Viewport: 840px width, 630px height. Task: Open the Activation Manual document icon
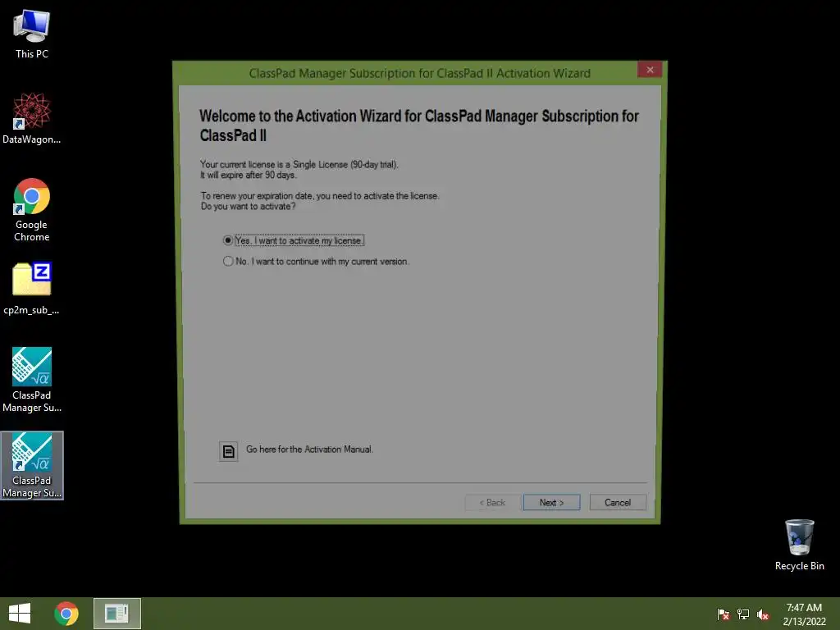click(228, 451)
